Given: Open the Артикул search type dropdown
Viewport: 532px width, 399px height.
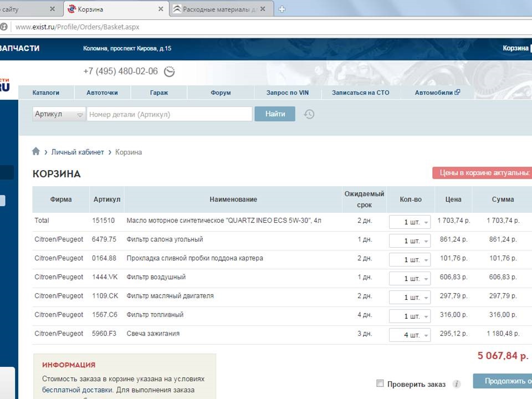Looking at the screenshot, I should click(59, 114).
